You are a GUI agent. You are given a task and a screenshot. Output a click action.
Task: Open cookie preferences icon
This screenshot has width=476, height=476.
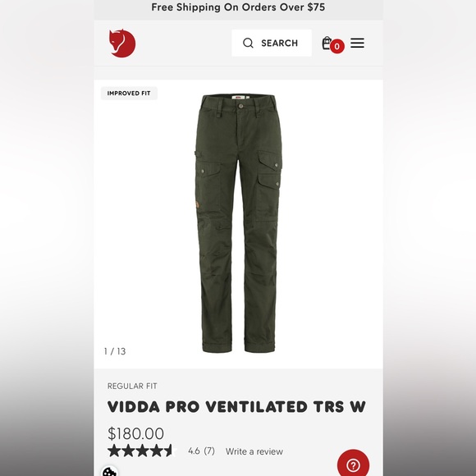coord(109,472)
